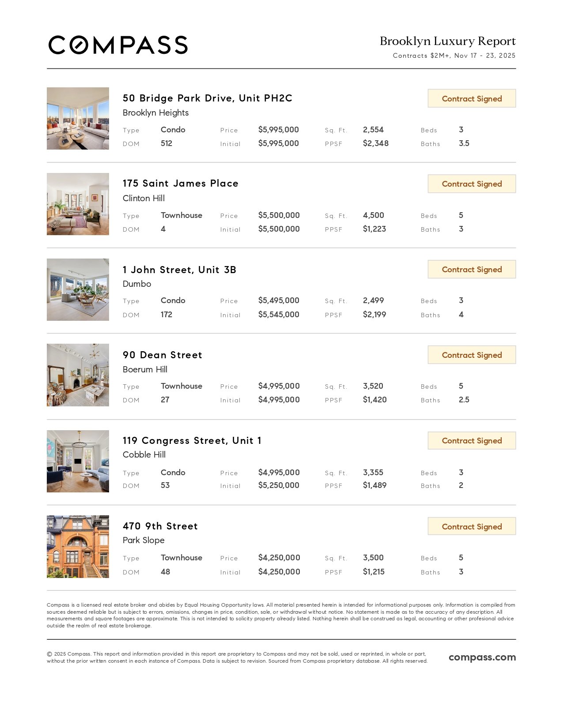Select the 50 Bridge Park Drive, Unit PH2C heading
This screenshot has height=728, width=563.
208,98
